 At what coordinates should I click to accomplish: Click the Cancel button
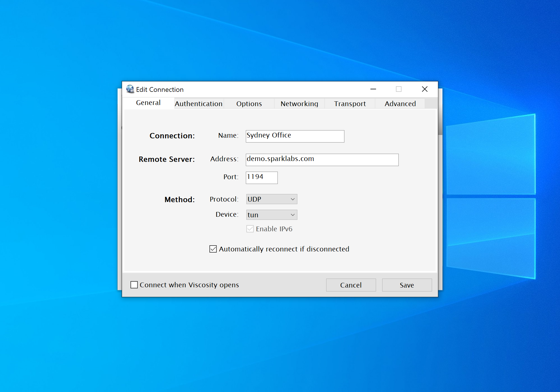(x=351, y=284)
